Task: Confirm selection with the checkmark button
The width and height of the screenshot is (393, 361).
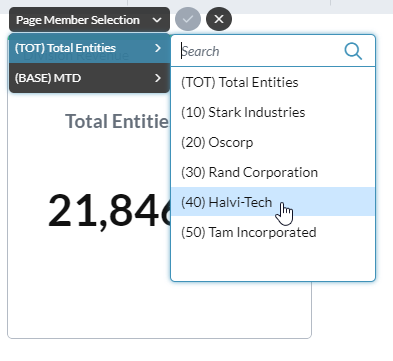Action: (x=188, y=19)
